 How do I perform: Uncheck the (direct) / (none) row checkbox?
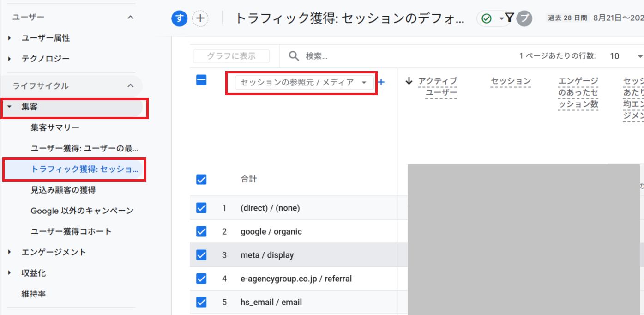tap(201, 208)
